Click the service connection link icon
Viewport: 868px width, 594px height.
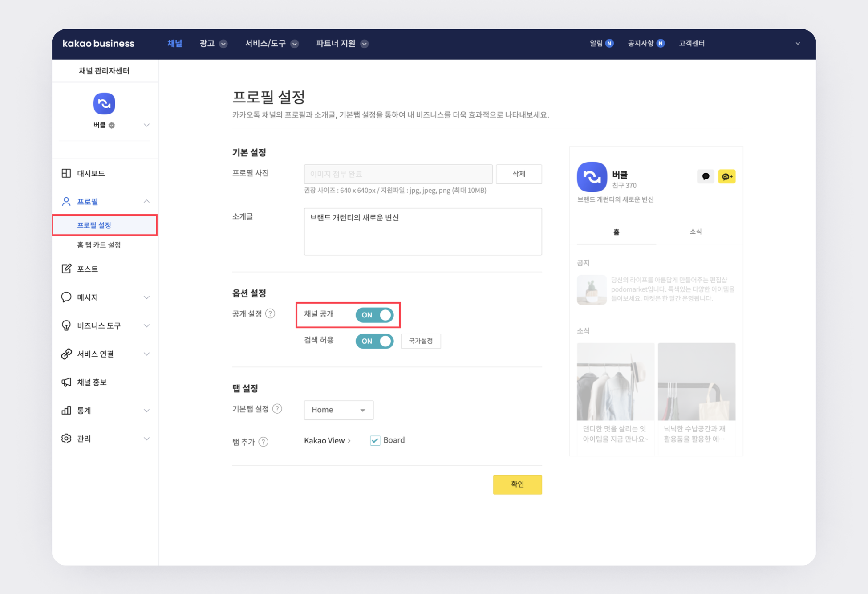pyautogui.click(x=66, y=354)
